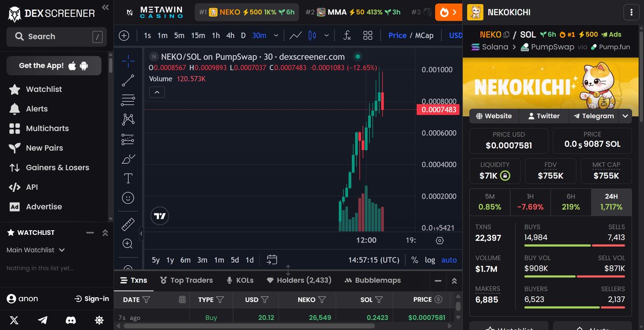Open the #2 MMA trending token
Viewport: 644px width, 330px height.
coord(353,12)
